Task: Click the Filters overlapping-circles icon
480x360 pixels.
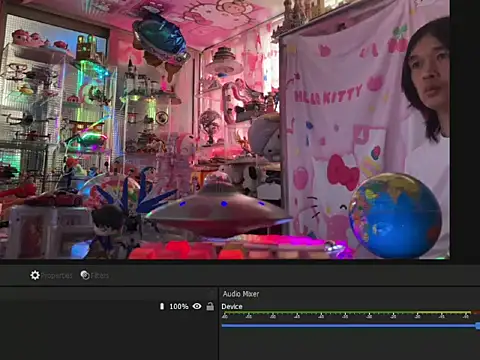Action: (85, 275)
